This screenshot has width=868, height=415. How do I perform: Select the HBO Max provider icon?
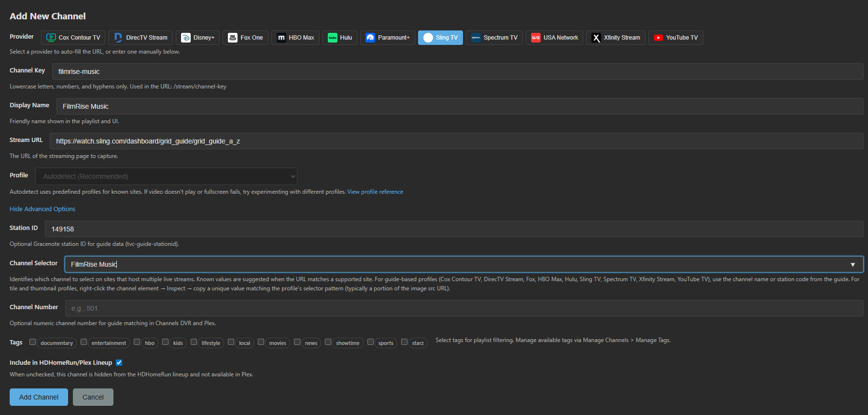pyautogui.click(x=281, y=38)
